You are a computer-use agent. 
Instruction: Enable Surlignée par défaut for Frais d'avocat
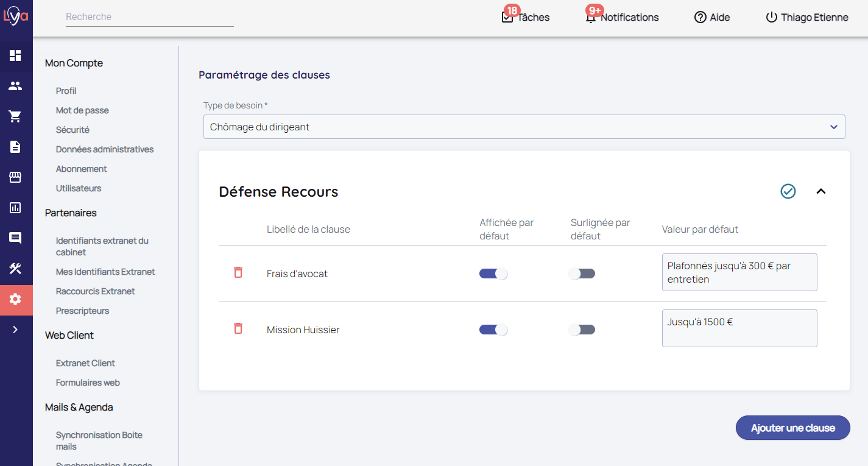tap(582, 274)
